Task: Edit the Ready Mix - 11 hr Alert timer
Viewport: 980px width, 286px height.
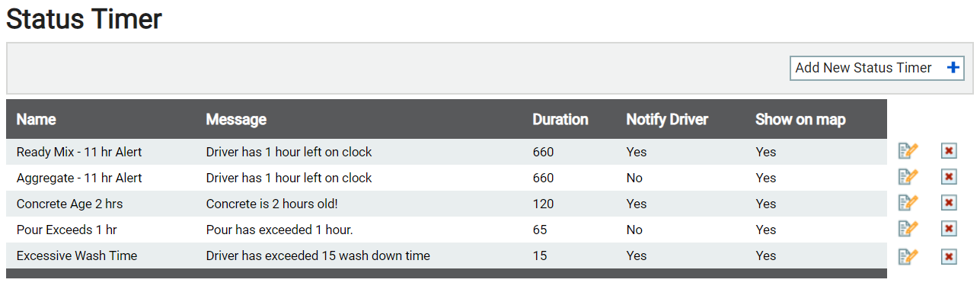Action: pyautogui.click(x=908, y=151)
